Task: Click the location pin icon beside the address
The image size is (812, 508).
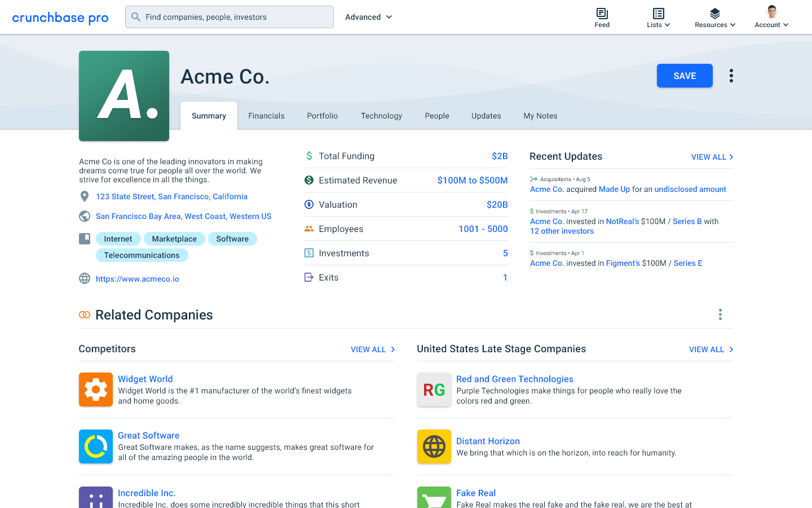Action: [85, 196]
